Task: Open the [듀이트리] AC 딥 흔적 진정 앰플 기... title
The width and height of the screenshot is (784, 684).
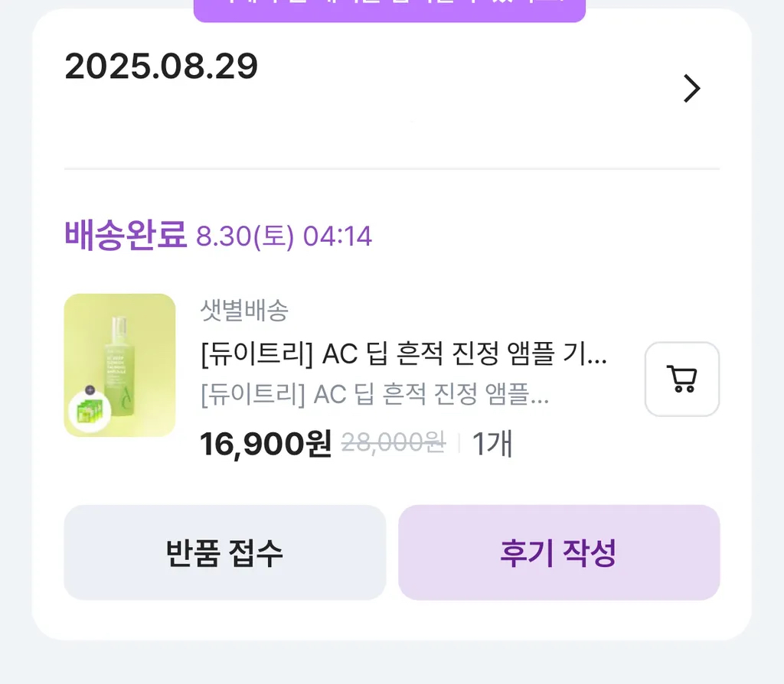Action: (x=403, y=354)
